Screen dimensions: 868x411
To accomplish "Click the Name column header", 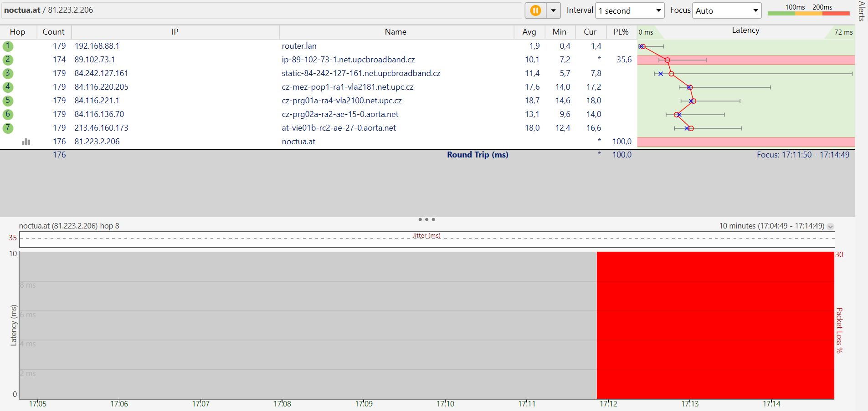I will click(x=395, y=32).
